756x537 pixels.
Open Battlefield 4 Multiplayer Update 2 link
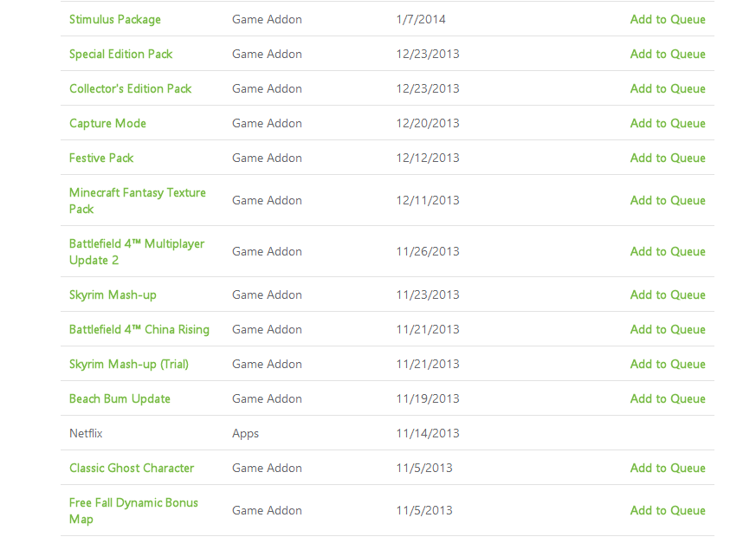tap(137, 252)
